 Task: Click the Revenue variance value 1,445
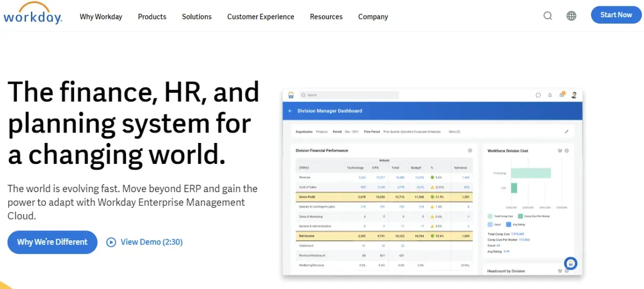pyautogui.click(x=466, y=177)
